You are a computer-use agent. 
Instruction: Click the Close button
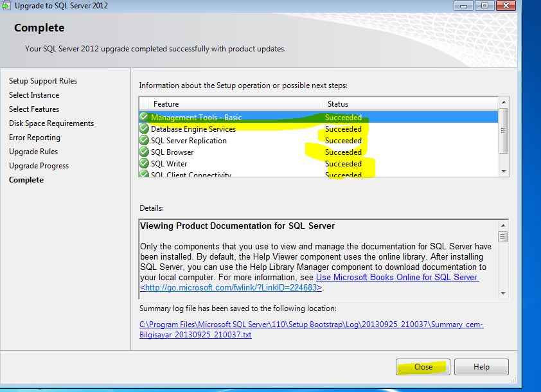click(x=423, y=367)
